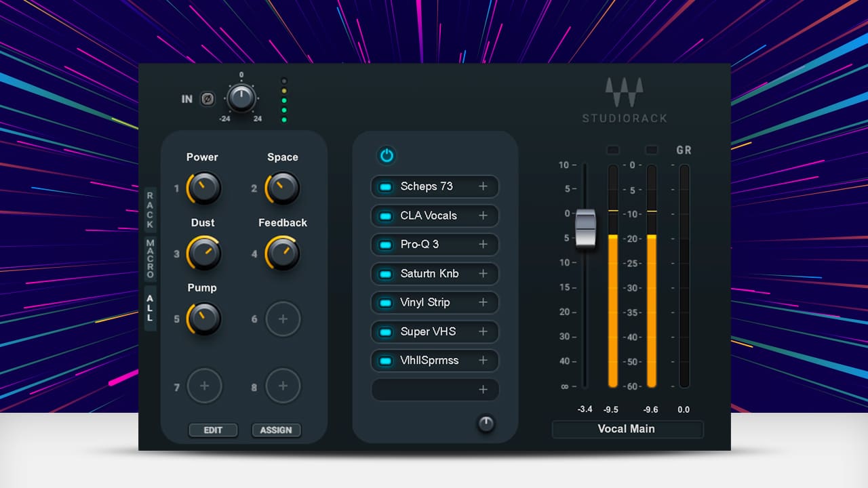Switch to the RACK tab

[150, 210]
